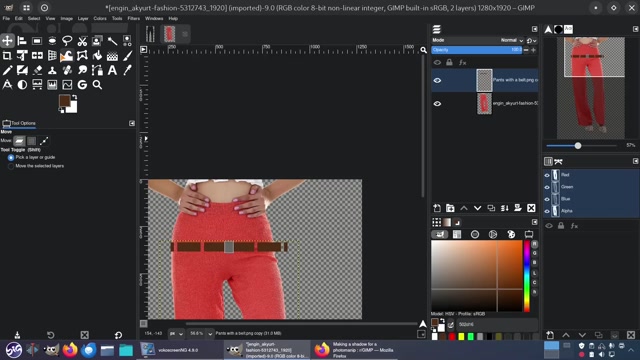Select the Scissors Select tool

click(82, 40)
